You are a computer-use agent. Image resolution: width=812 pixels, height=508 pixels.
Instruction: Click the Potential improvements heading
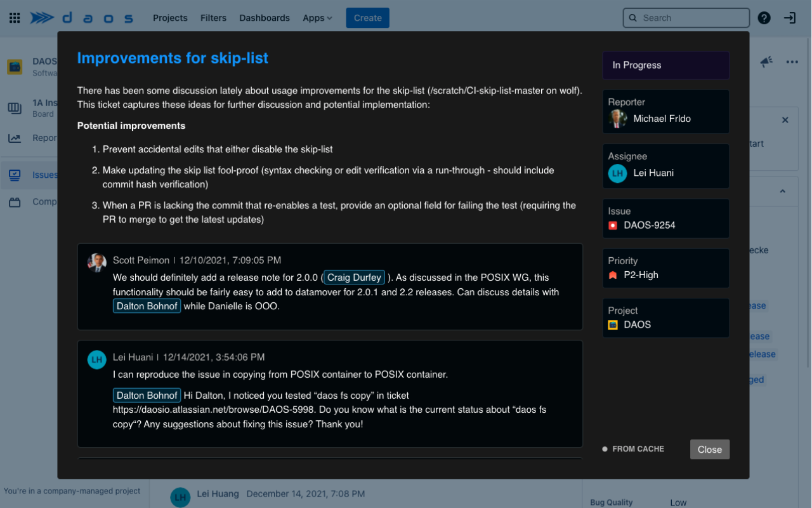click(x=131, y=126)
